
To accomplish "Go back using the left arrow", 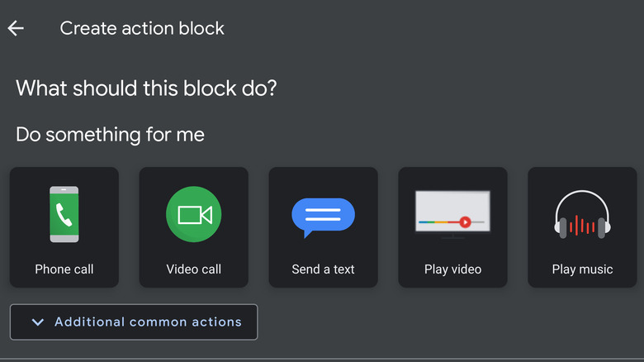I will [x=16, y=28].
